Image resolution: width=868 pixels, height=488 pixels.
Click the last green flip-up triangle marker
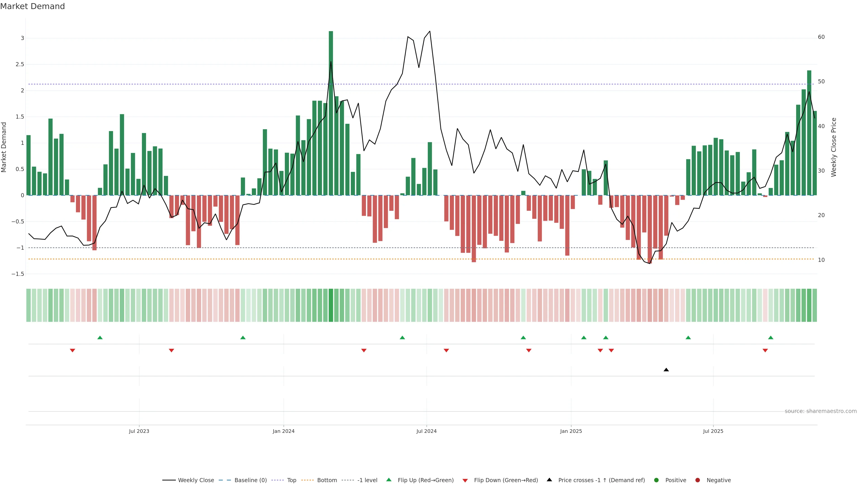click(771, 338)
